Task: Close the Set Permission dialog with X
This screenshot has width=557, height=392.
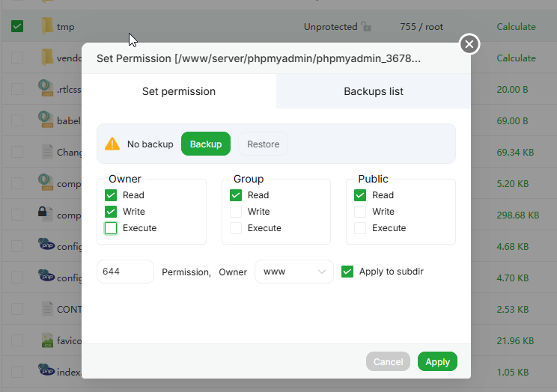Action: tap(469, 44)
